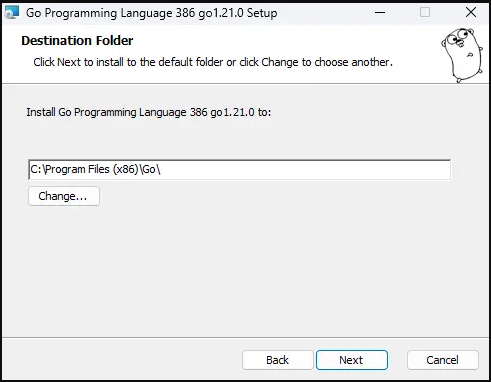Click the 'Go Programming Language 386 go1.21.0 Setup' title

point(151,13)
